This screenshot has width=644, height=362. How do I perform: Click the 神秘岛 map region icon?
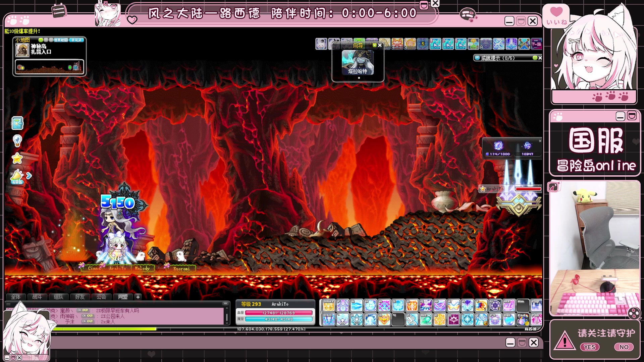pyautogui.click(x=22, y=50)
